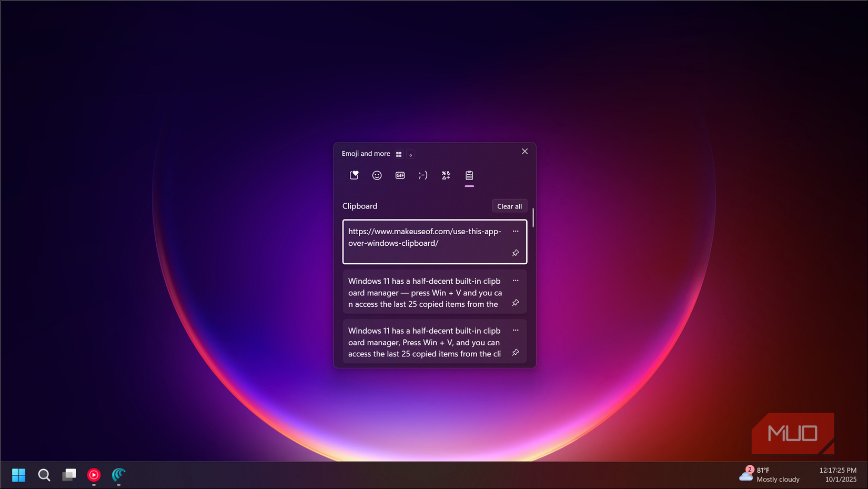Viewport: 868px width, 489px height.
Task: Open the grid layout switcher near panel title
Action: [399, 154]
